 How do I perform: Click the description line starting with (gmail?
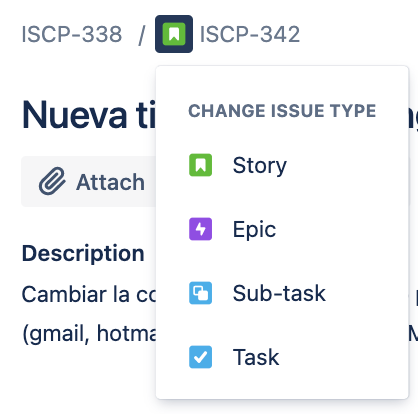click(89, 333)
